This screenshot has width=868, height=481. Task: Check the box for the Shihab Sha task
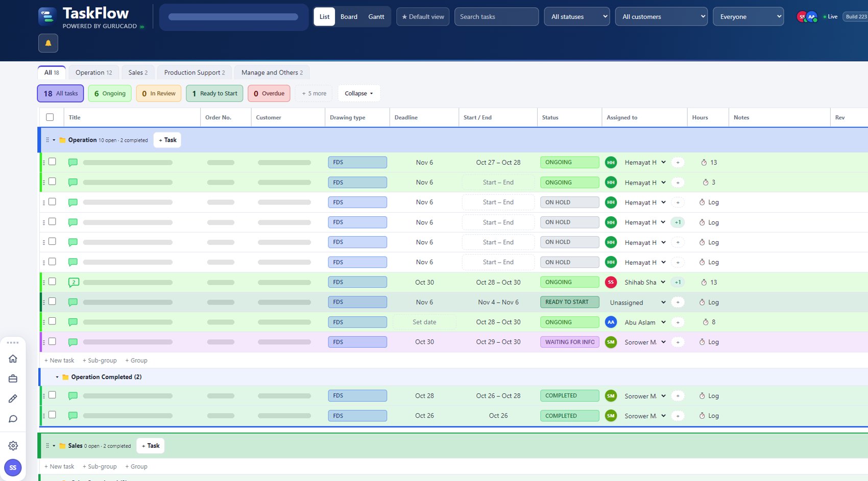tap(52, 282)
